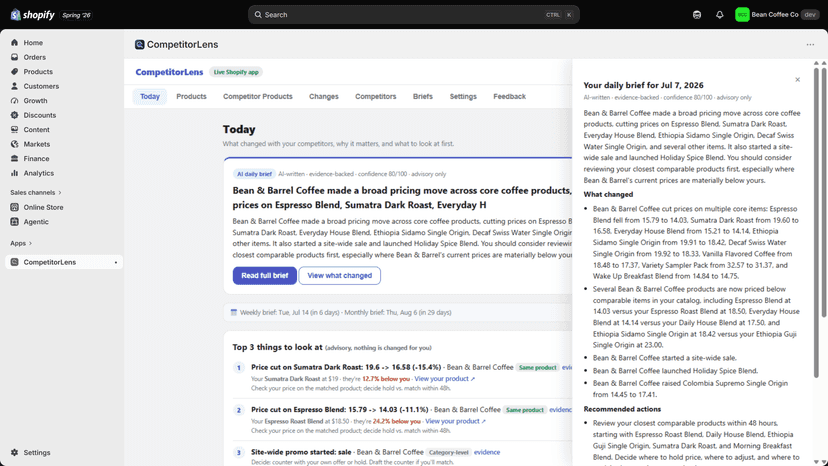Viewport: 828px width, 466px height.
Task: Click the search magnifier icon
Action: point(258,15)
